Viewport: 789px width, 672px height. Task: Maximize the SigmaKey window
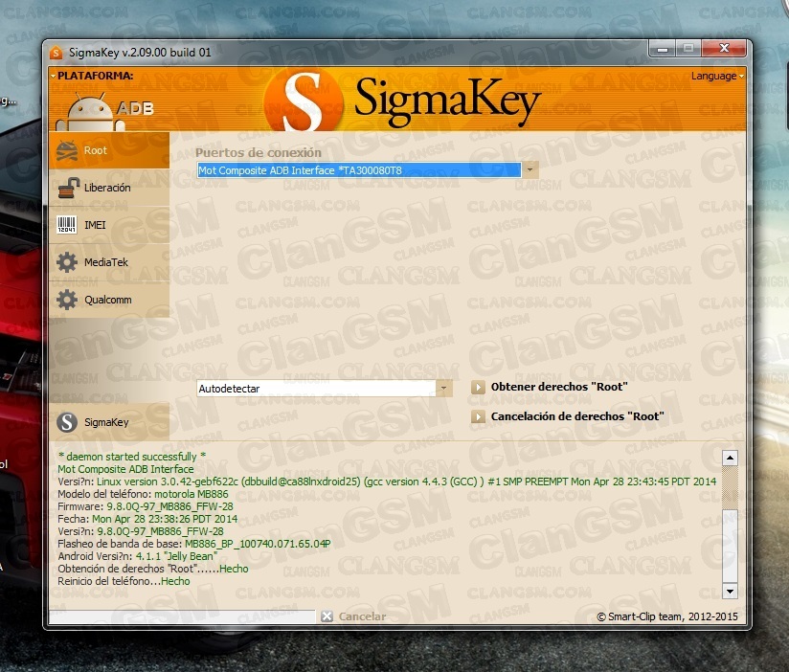(688, 48)
